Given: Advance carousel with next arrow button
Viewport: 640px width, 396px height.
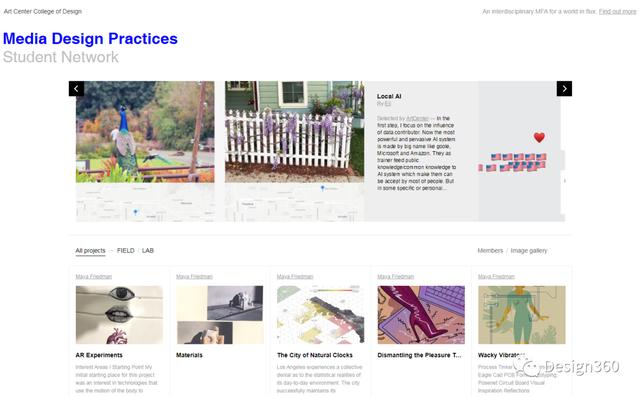Looking at the screenshot, I should [564, 89].
